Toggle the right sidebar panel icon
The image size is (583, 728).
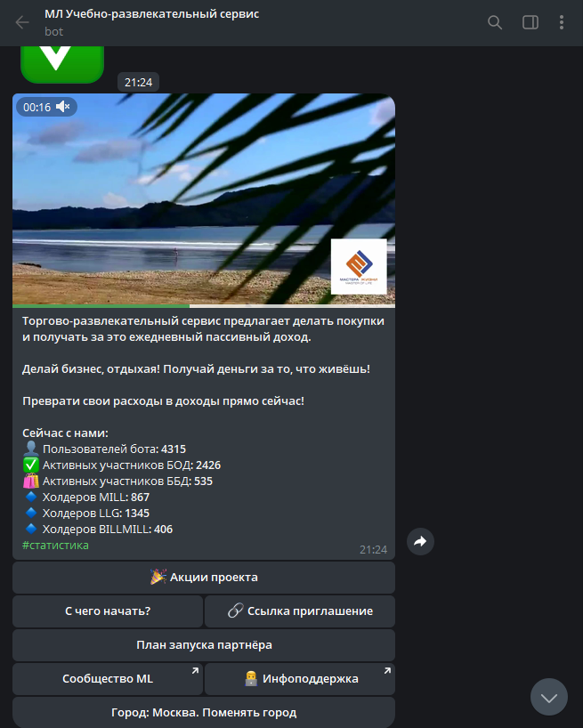530,22
